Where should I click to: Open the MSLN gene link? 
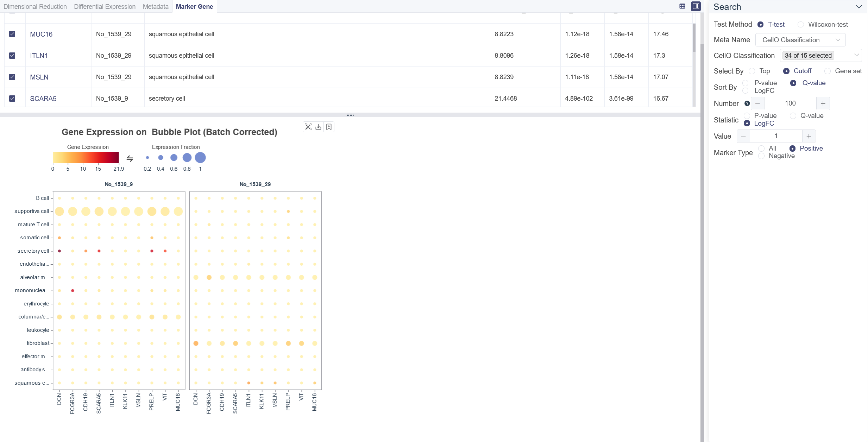pos(39,77)
